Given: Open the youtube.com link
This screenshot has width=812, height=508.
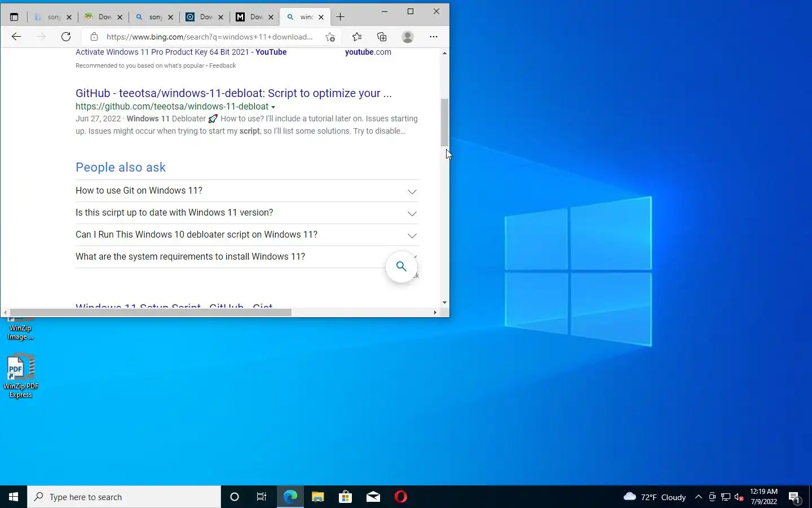Looking at the screenshot, I should click(x=368, y=52).
